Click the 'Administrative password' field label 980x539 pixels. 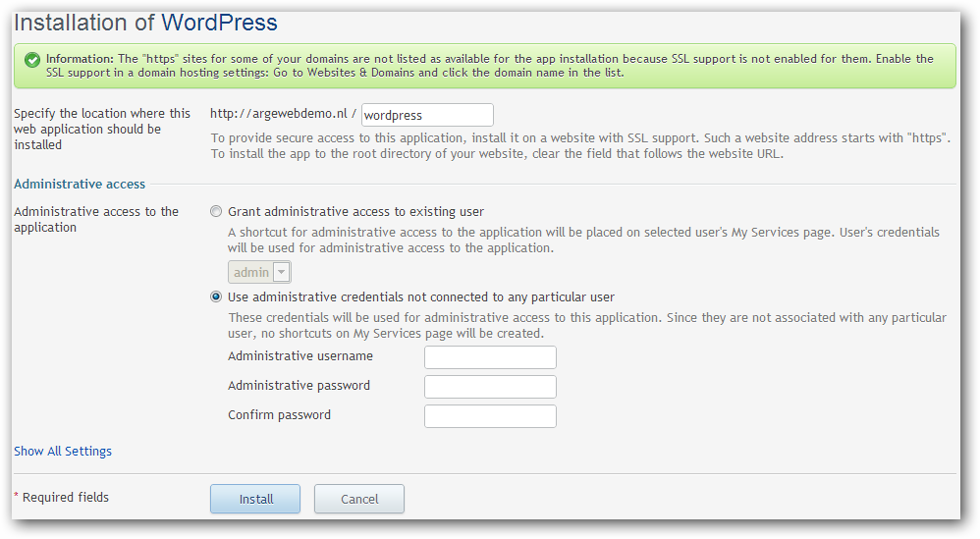[299, 386]
